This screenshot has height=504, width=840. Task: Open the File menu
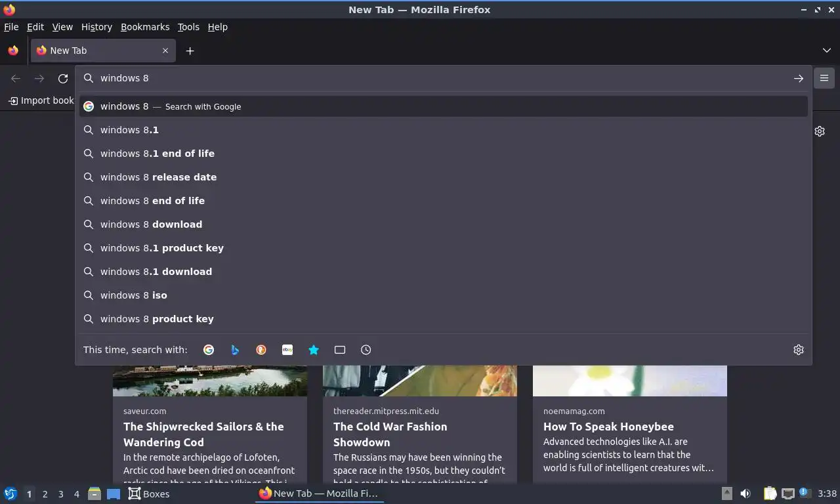(11, 27)
